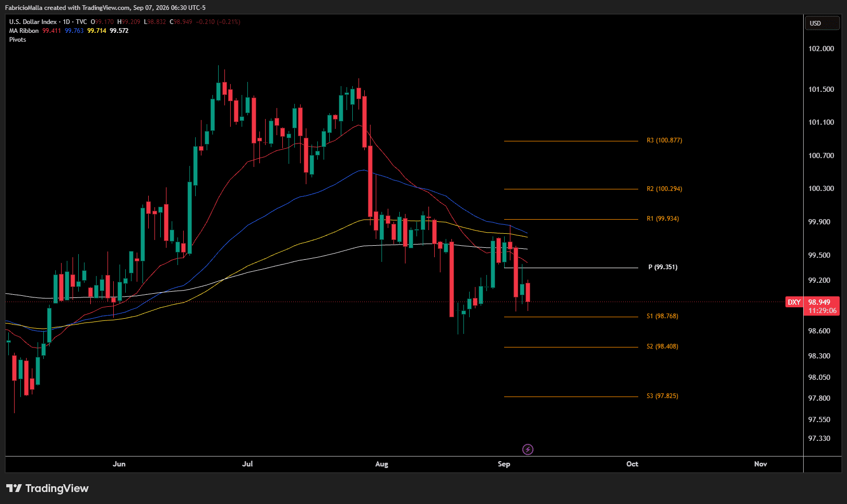
Task: Click the S3 (97.825) pivot label
Action: (662, 396)
